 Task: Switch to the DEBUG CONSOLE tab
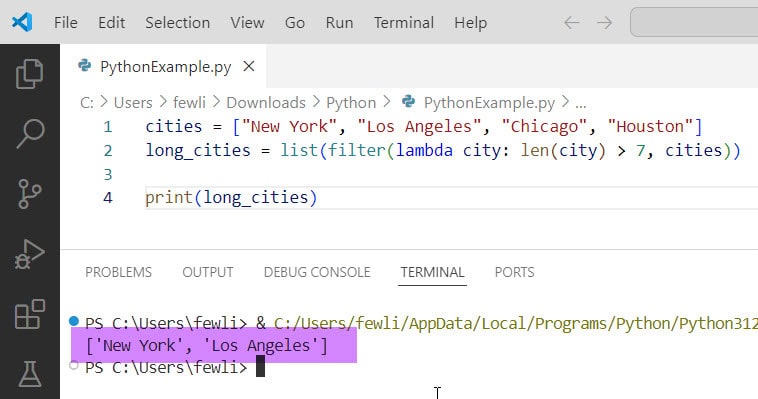(317, 272)
